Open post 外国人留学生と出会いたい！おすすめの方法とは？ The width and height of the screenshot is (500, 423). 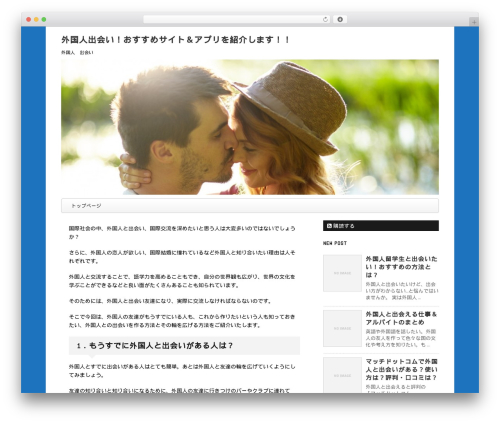point(401,267)
